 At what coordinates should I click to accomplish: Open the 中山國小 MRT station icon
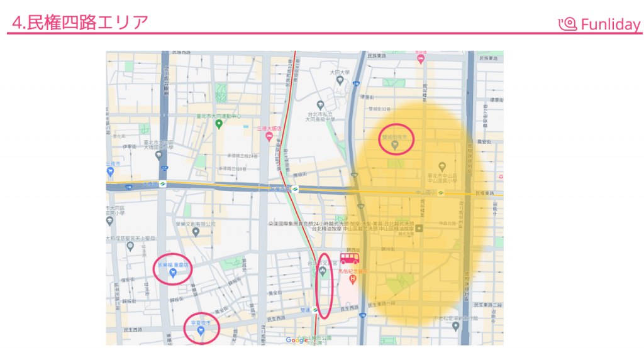pyautogui.click(x=441, y=193)
